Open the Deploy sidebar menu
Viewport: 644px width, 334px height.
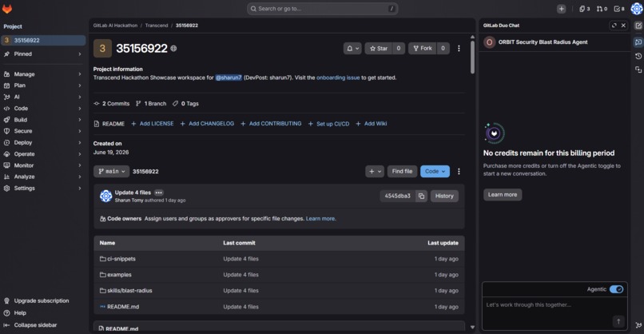pos(42,142)
